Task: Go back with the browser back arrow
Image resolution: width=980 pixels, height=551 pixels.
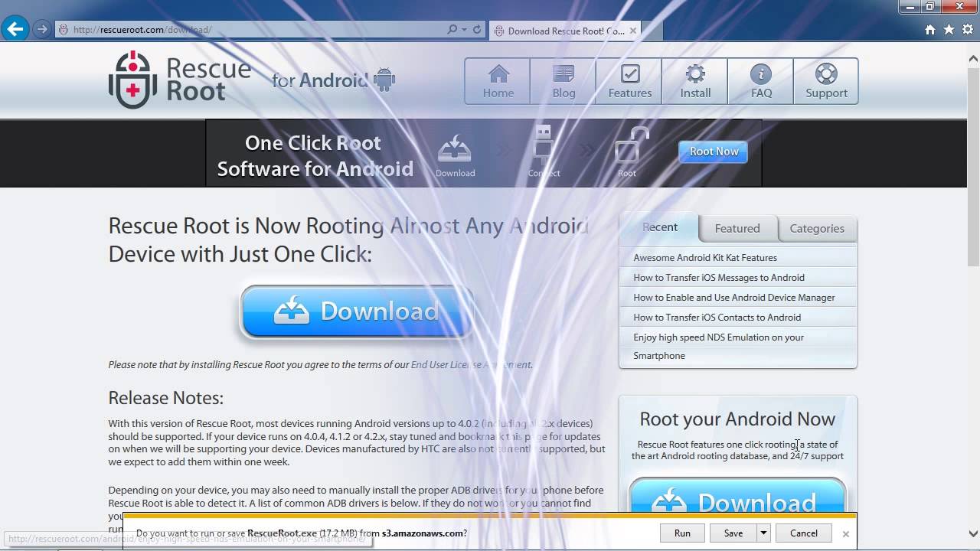Action: [15, 30]
